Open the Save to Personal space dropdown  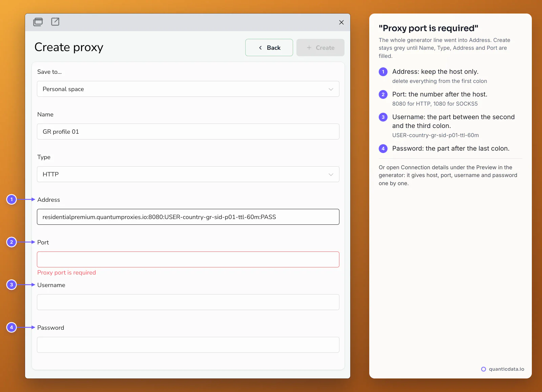[188, 89]
